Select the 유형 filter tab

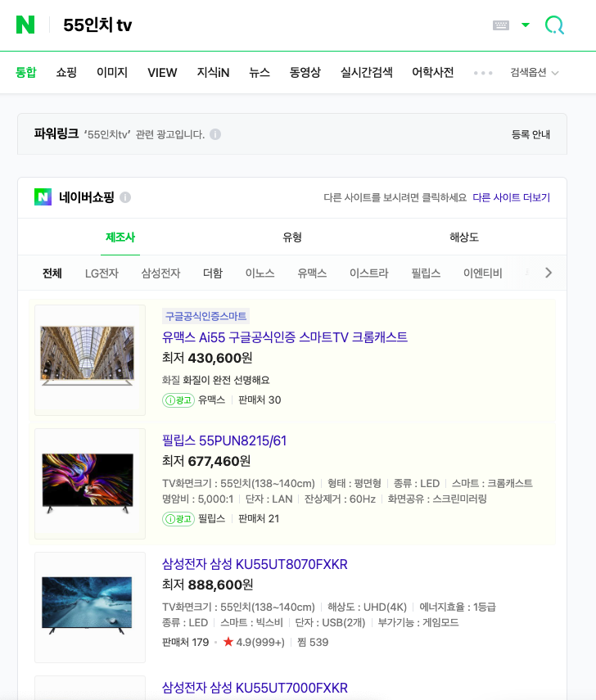[x=292, y=237]
